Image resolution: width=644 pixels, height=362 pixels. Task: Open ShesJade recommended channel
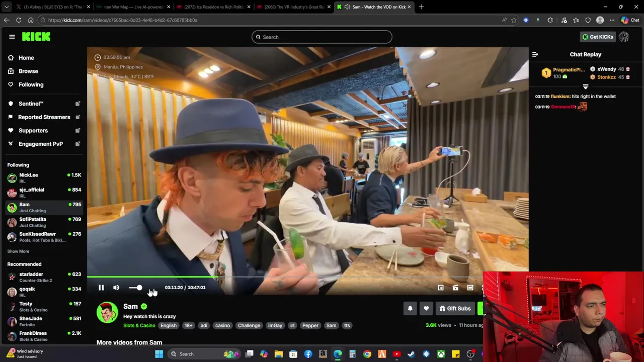[x=44, y=321]
